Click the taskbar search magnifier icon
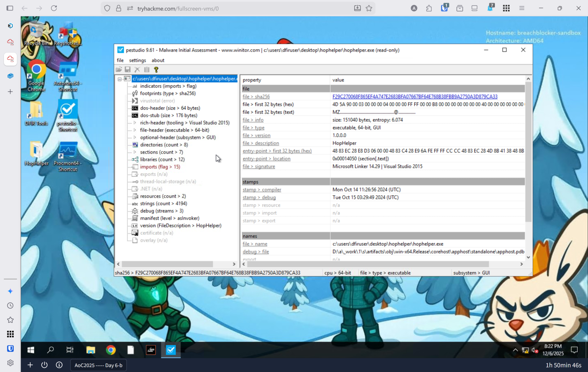The height and width of the screenshot is (372, 588). pos(51,350)
